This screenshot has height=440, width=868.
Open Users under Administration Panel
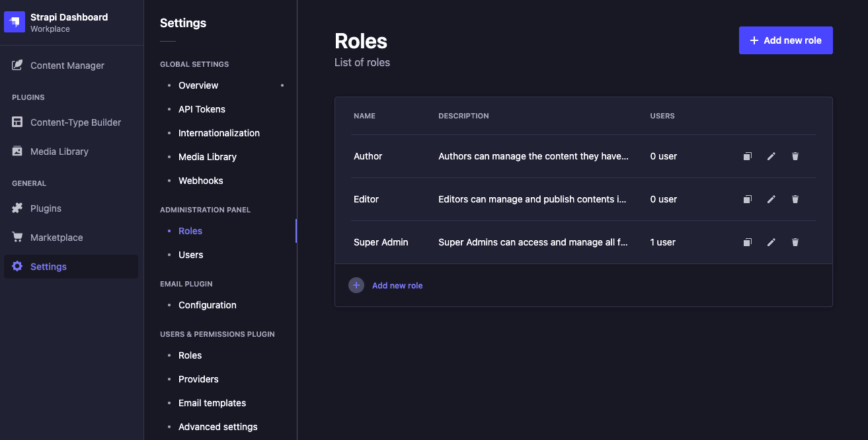point(191,255)
